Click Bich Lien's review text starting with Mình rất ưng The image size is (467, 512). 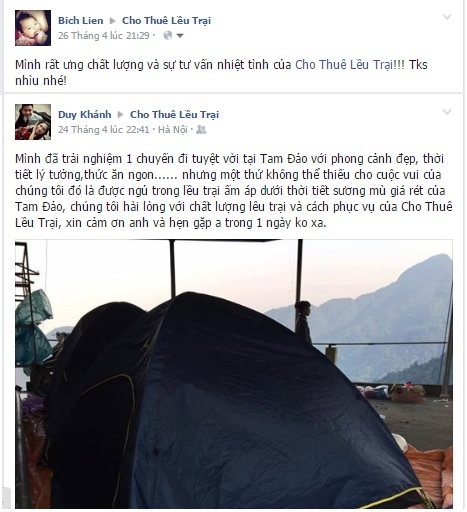pyautogui.click(x=221, y=73)
